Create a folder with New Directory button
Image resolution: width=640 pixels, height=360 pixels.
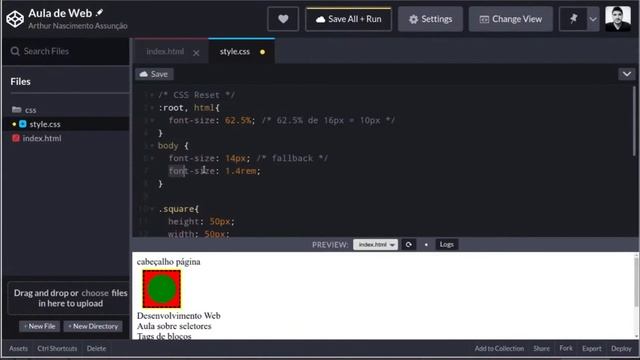93,326
